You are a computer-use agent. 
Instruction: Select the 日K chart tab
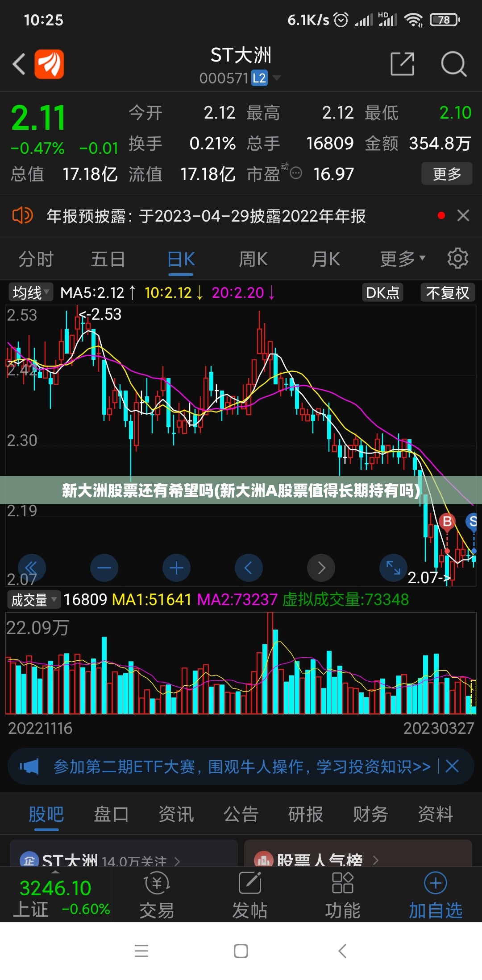[x=181, y=259]
